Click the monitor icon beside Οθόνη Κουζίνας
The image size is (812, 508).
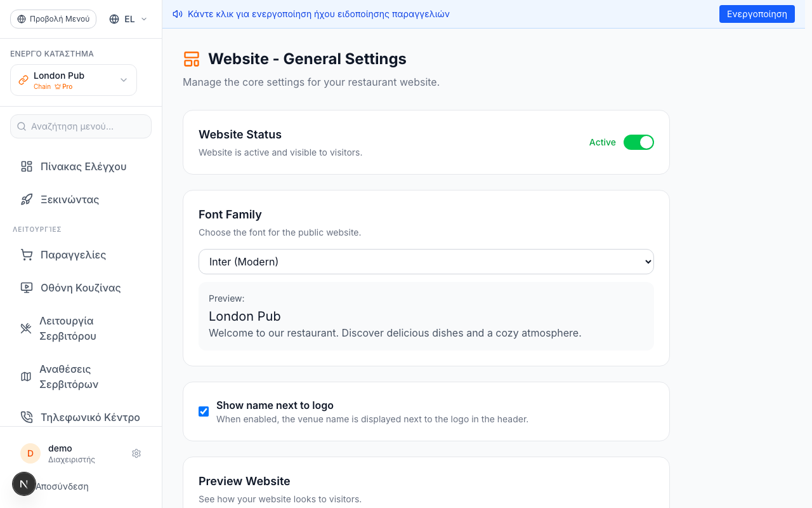[27, 288]
